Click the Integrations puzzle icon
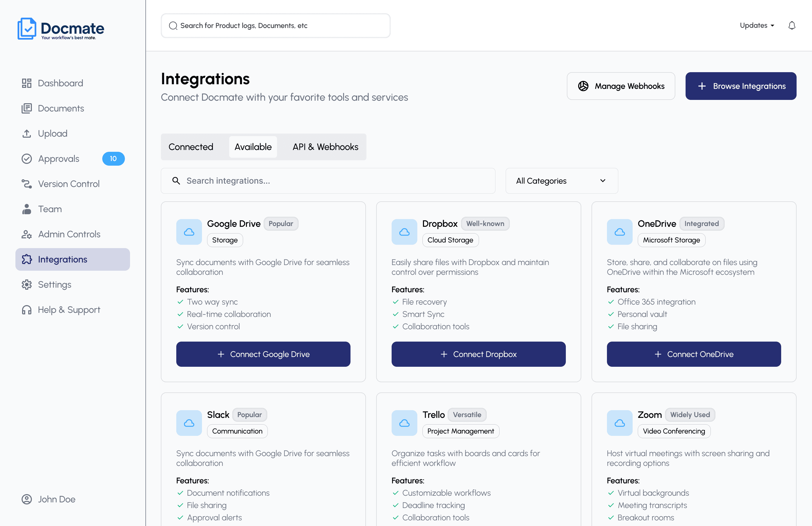 tap(27, 259)
